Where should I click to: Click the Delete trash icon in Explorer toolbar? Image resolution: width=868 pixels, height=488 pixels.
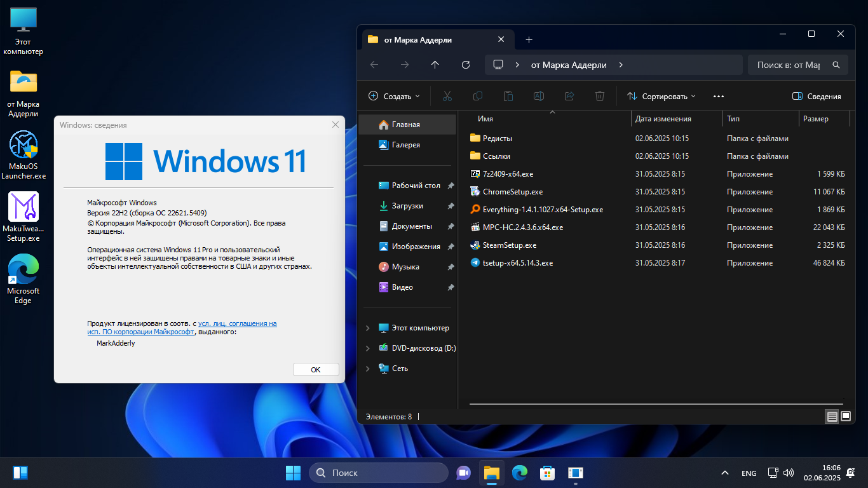pos(600,96)
